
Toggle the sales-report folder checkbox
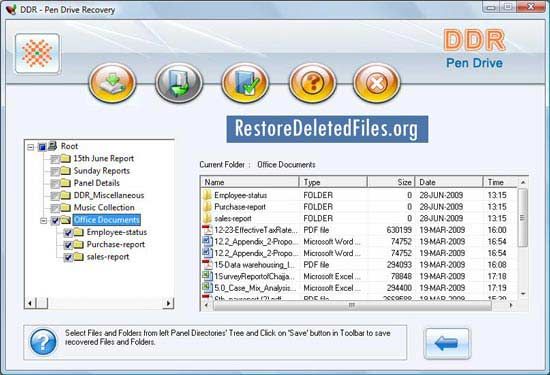(x=68, y=257)
